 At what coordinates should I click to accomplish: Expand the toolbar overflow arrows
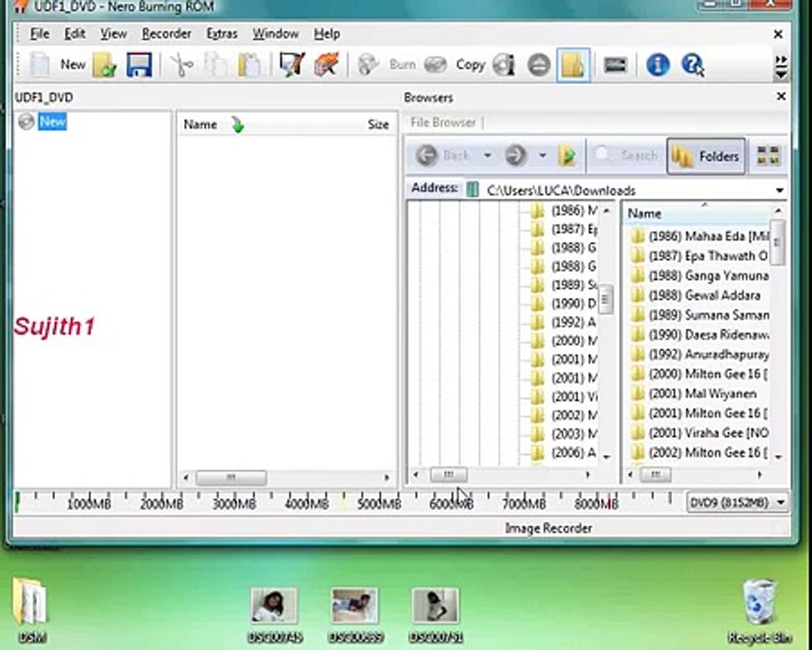(x=781, y=68)
